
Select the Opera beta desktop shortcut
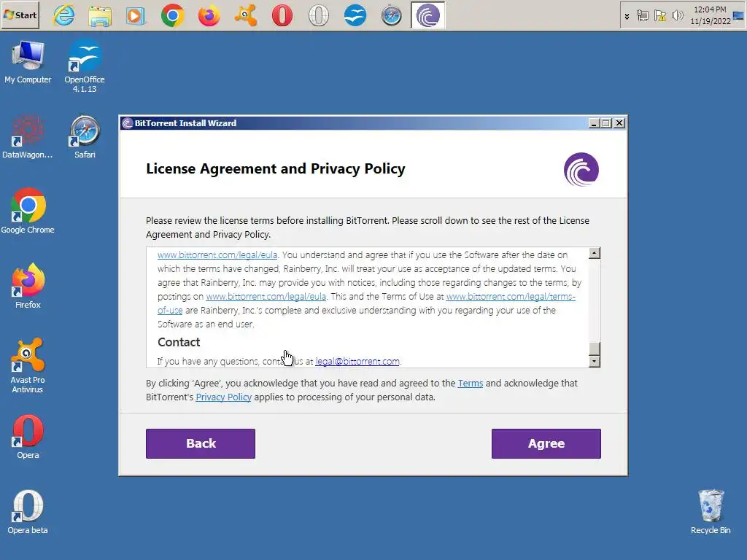pos(28,513)
